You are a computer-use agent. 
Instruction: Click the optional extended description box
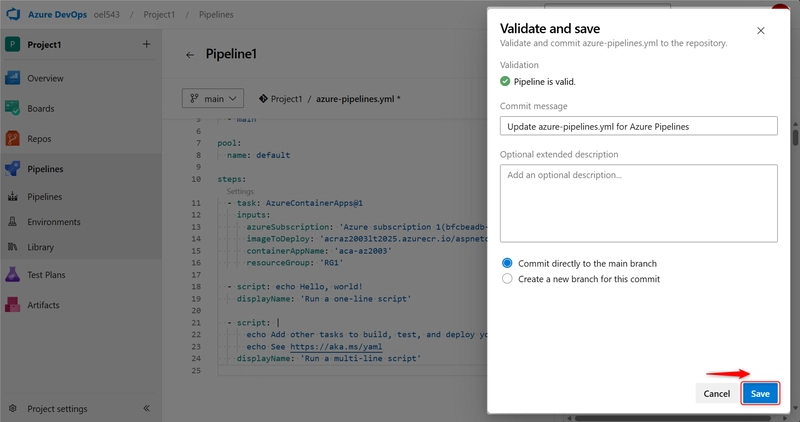638,203
